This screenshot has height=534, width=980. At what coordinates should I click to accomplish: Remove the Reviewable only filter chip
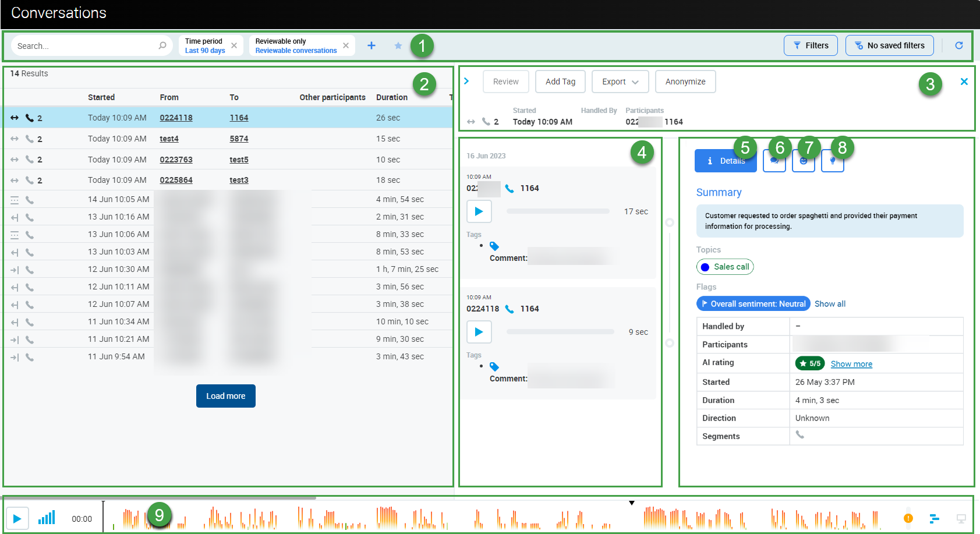346,45
